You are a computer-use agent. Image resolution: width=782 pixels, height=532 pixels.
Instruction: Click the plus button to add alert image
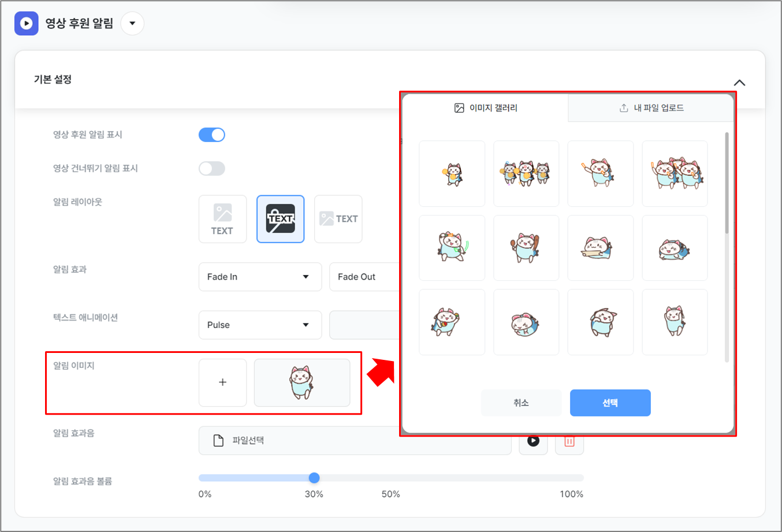(222, 382)
